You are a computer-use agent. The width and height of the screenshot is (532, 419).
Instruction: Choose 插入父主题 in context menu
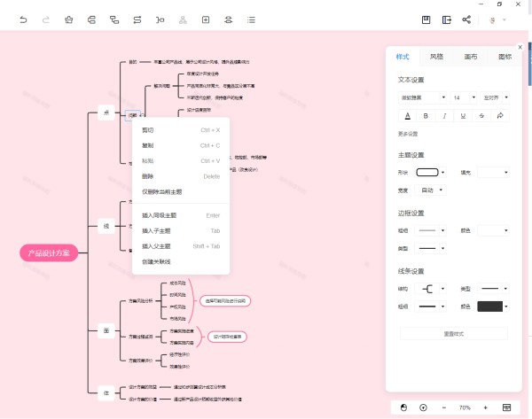[x=181, y=246]
